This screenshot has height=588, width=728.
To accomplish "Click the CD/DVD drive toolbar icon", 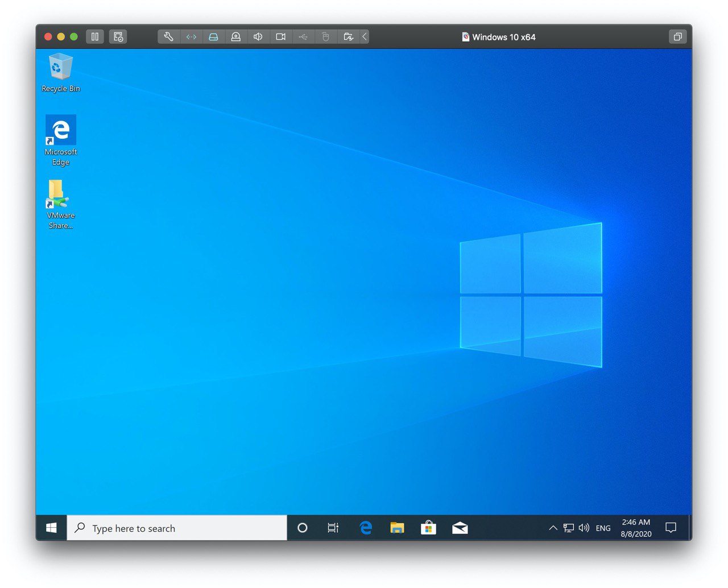I will tap(235, 37).
